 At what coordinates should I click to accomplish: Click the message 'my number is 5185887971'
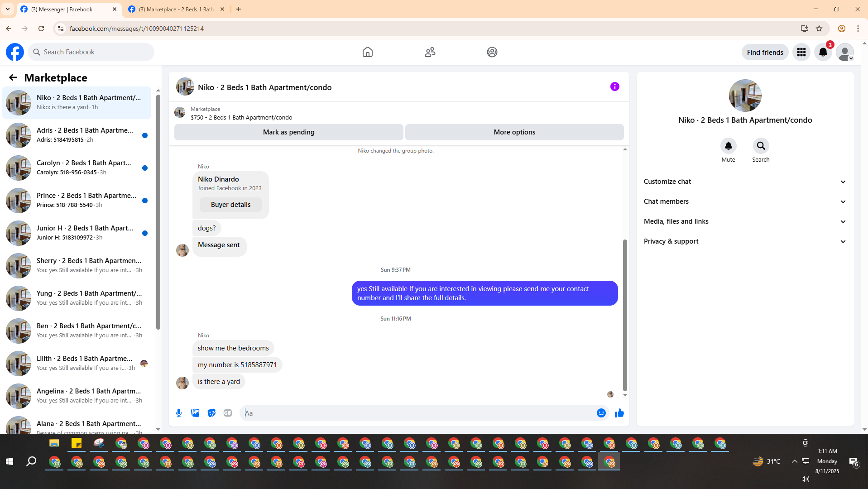[237, 365]
